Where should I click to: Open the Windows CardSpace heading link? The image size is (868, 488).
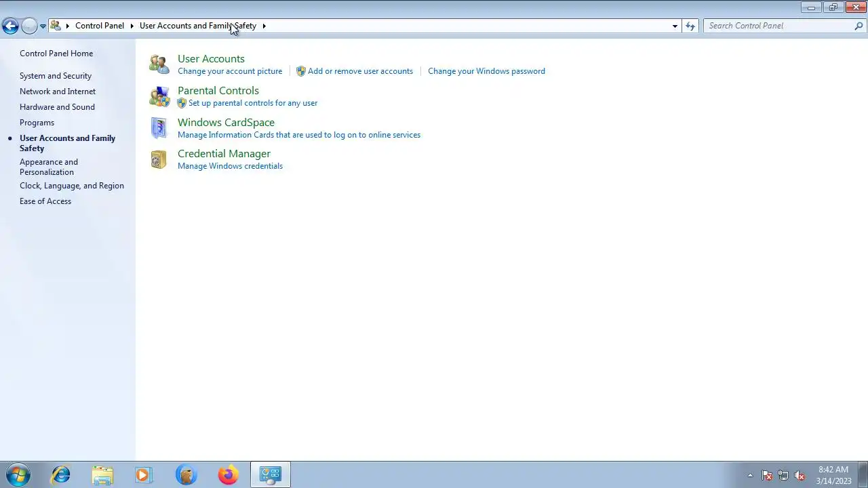click(x=226, y=123)
